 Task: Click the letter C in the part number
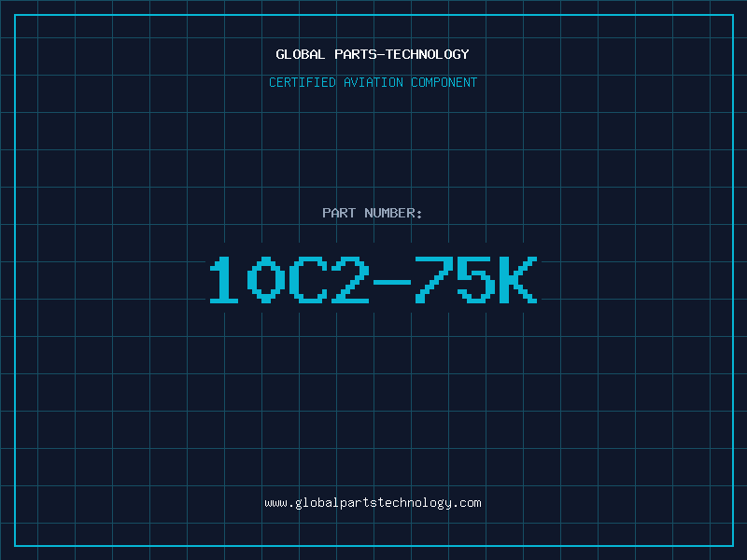click(308, 280)
